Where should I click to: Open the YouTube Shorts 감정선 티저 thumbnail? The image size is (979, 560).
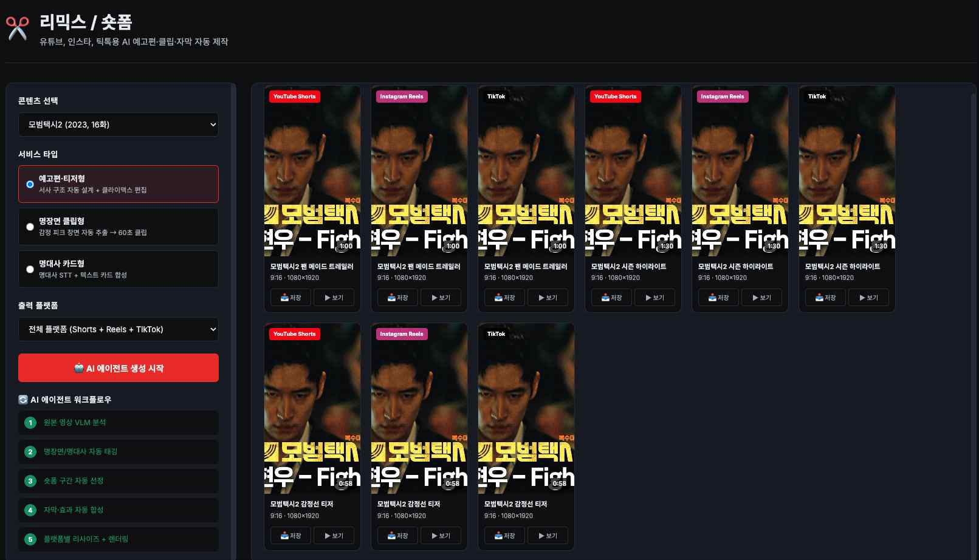click(x=312, y=408)
